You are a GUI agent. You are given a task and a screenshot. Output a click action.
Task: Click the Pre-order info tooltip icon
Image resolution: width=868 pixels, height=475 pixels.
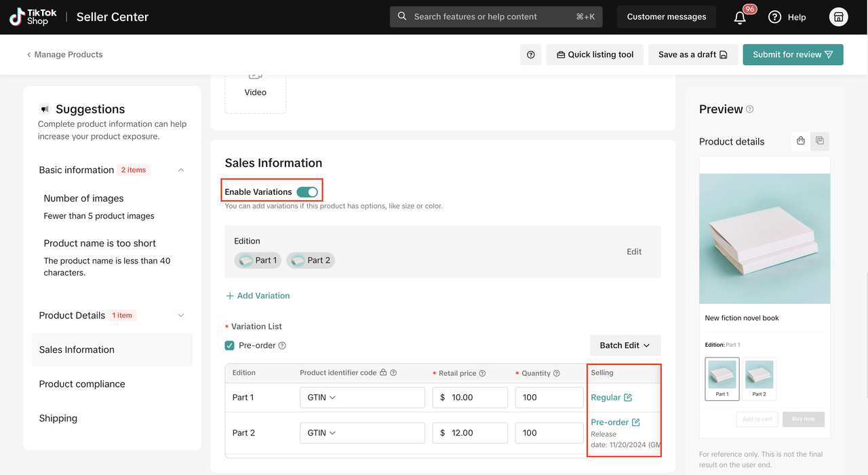pos(282,345)
